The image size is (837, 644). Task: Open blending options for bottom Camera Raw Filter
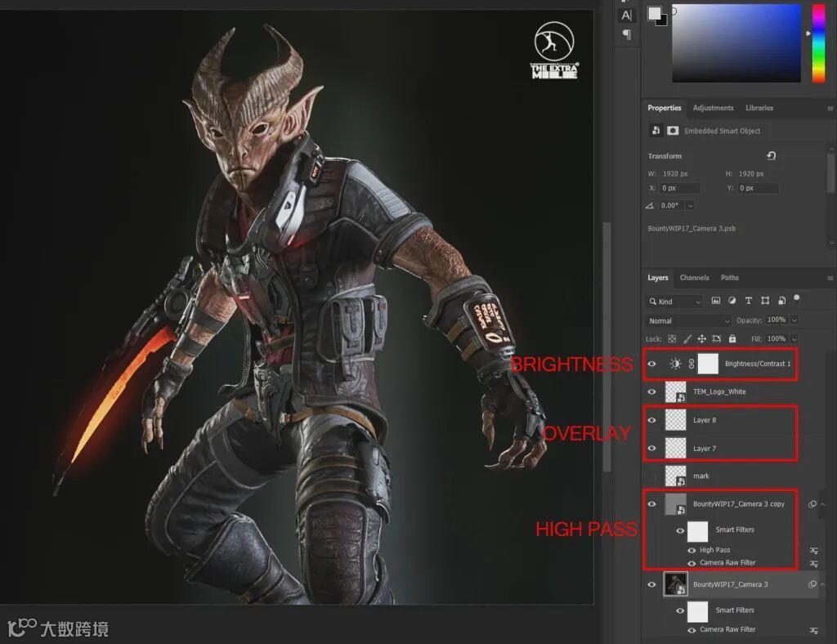[813, 630]
